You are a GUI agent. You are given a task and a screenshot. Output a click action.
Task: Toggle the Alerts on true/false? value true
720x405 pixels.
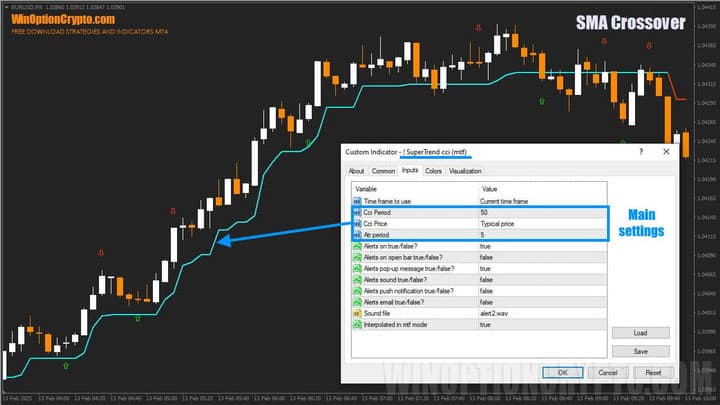click(x=485, y=246)
